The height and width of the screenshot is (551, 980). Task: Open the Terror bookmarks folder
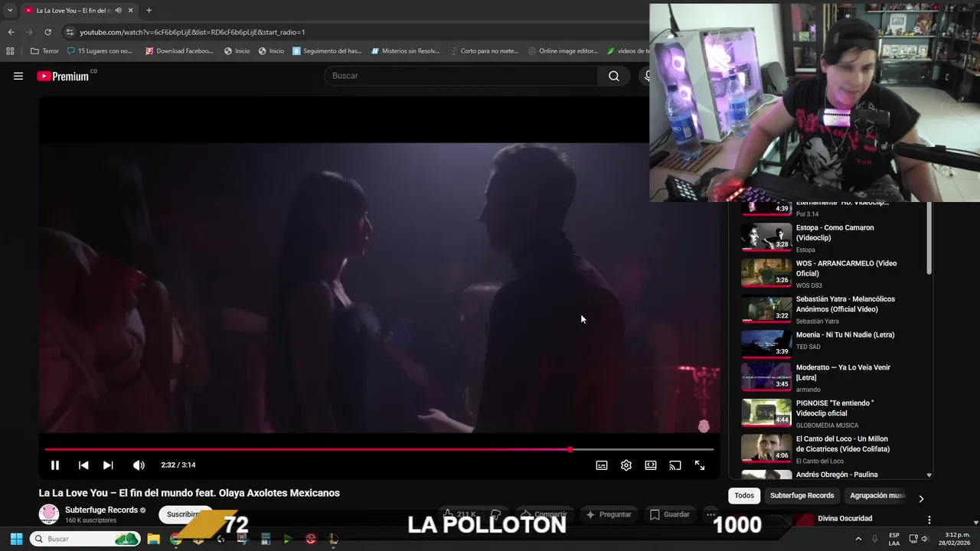click(44, 51)
